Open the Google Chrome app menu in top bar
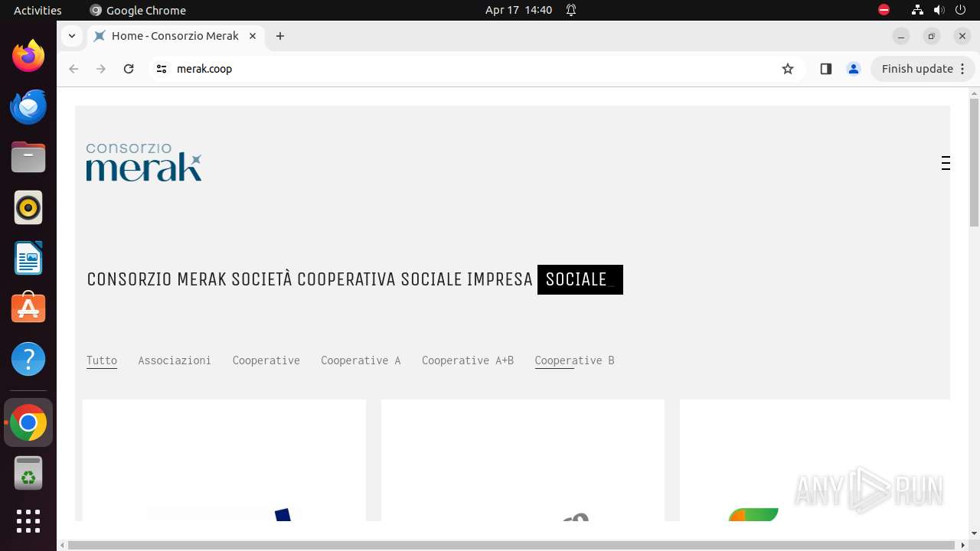The image size is (980, 551). (x=138, y=10)
